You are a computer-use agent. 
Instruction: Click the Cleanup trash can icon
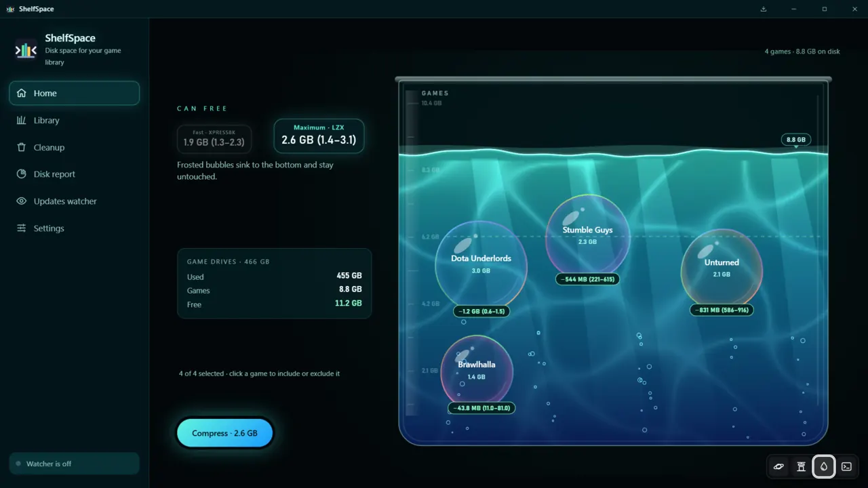[x=22, y=147]
